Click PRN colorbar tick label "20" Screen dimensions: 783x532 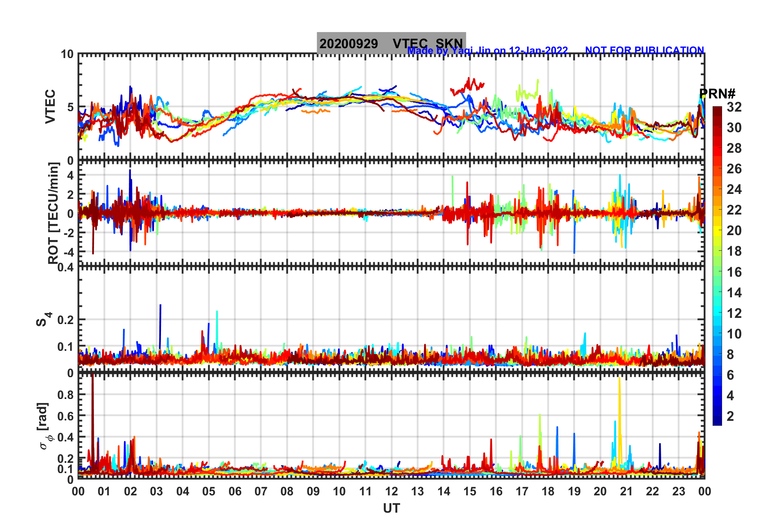[734, 231]
